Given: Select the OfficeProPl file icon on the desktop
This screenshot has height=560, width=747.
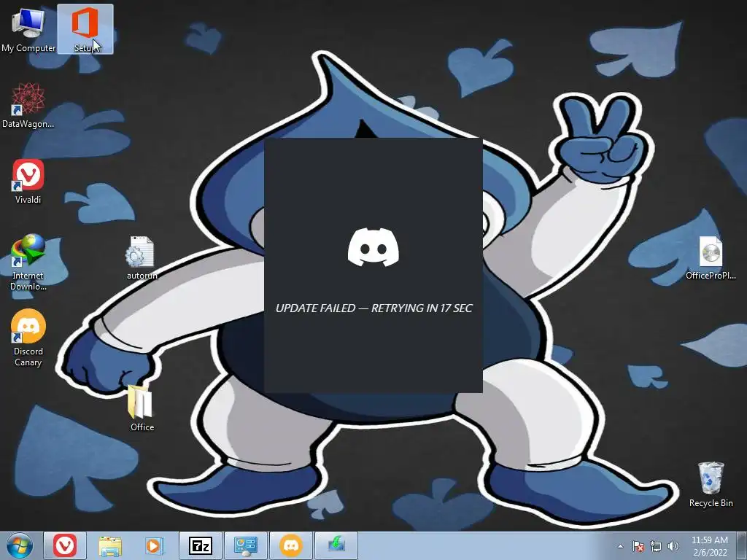Looking at the screenshot, I should tap(711, 257).
